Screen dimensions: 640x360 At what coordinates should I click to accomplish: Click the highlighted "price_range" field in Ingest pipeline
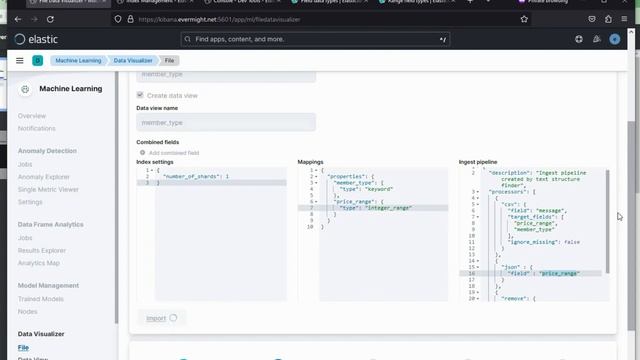click(559, 274)
